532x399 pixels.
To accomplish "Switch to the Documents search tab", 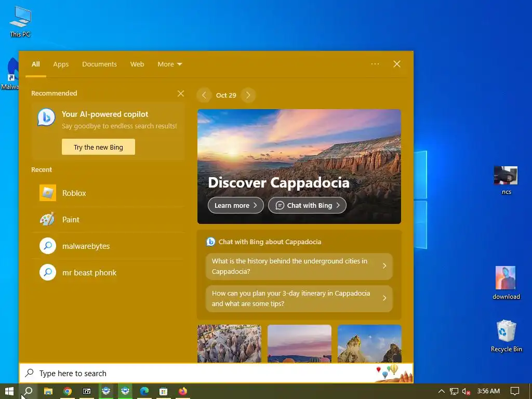I will [x=99, y=64].
